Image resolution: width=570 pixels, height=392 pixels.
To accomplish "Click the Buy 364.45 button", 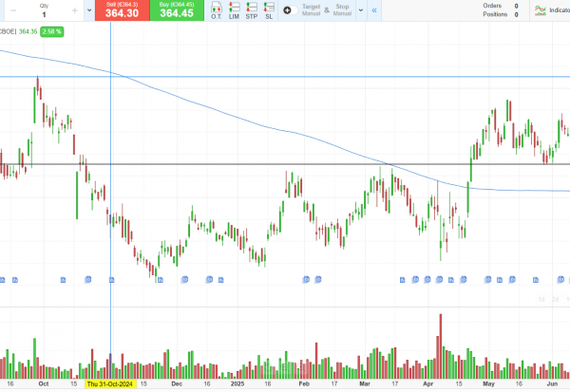I will [x=177, y=10].
